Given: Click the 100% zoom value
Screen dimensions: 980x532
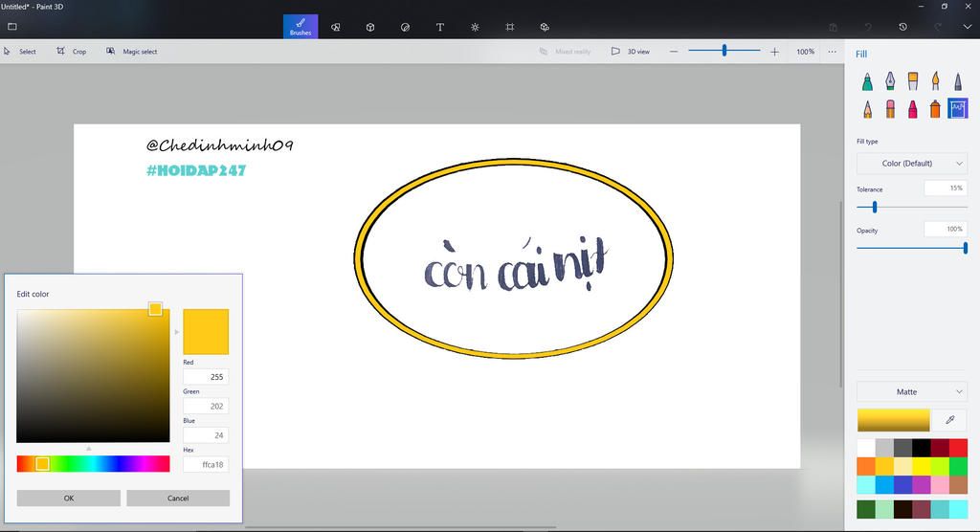Looking at the screenshot, I should [x=805, y=52].
